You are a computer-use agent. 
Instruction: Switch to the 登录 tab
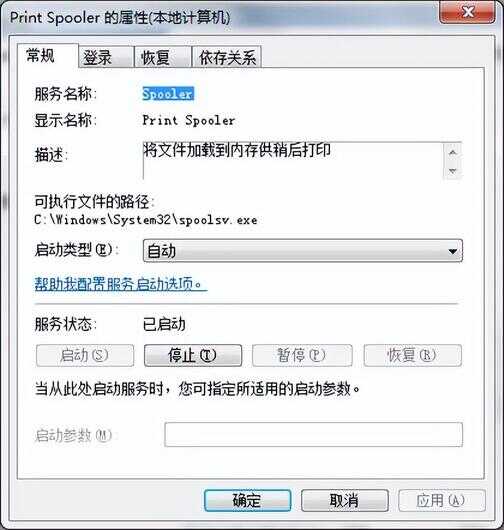click(106, 57)
